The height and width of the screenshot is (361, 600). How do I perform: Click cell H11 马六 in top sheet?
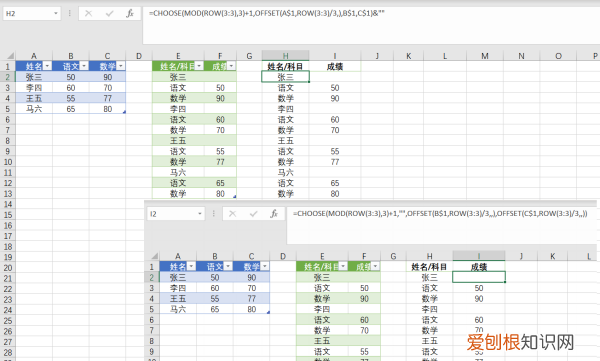pos(285,172)
